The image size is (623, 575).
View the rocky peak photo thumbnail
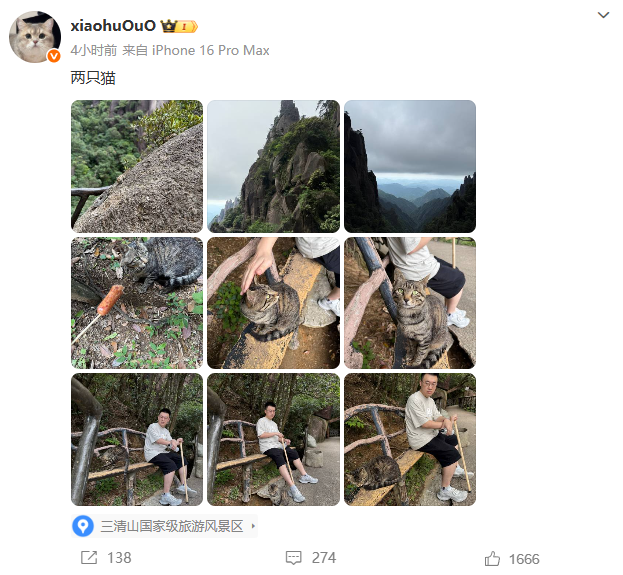click(273, 166)
